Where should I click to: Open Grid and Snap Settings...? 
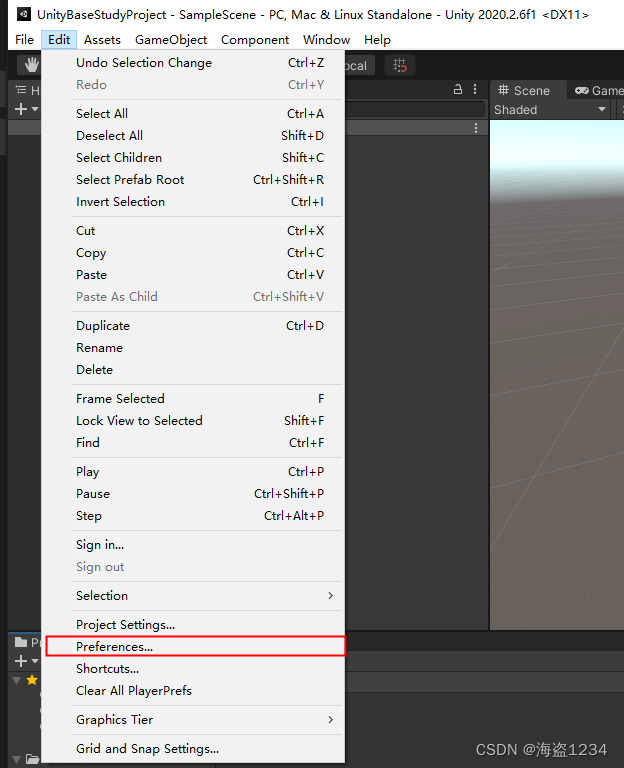click(195, 749)
